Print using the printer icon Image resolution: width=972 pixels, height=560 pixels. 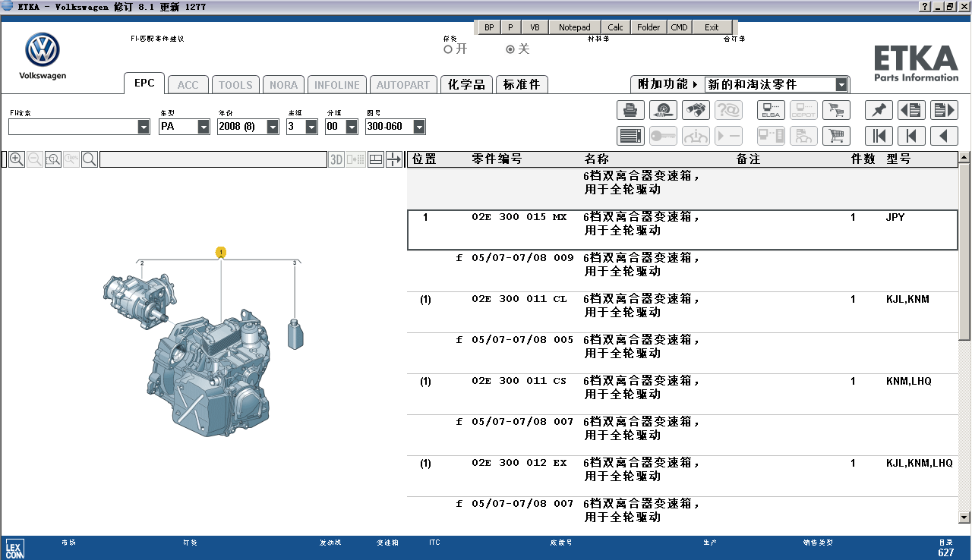[x=630, y=110]
